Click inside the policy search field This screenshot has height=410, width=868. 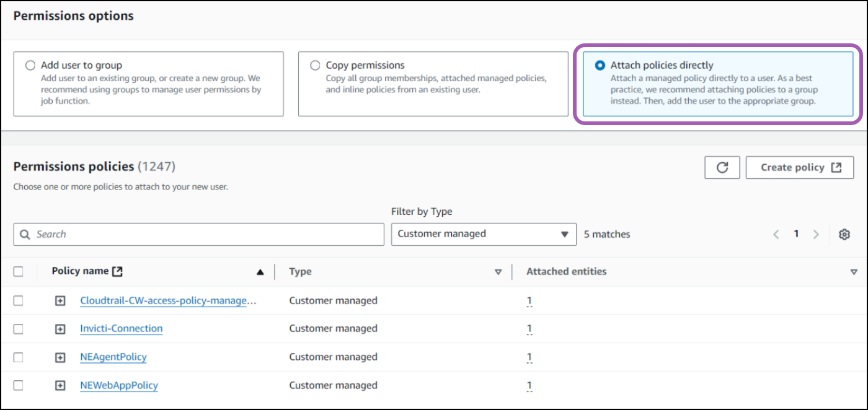(x=198, y=234)
